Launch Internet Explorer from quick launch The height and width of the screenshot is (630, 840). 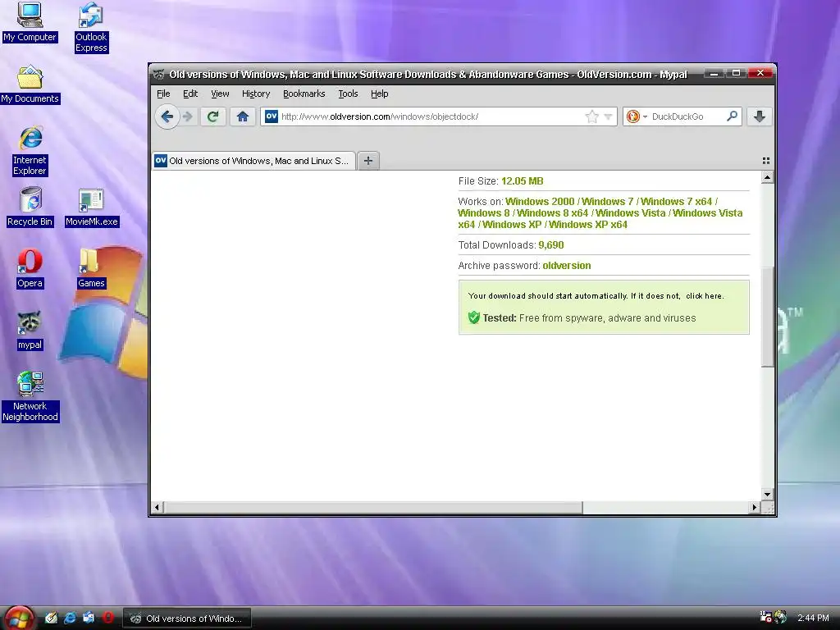70,619
